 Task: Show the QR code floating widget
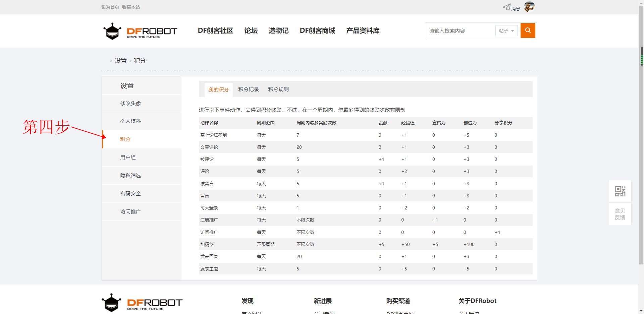[x=620, y=191]
